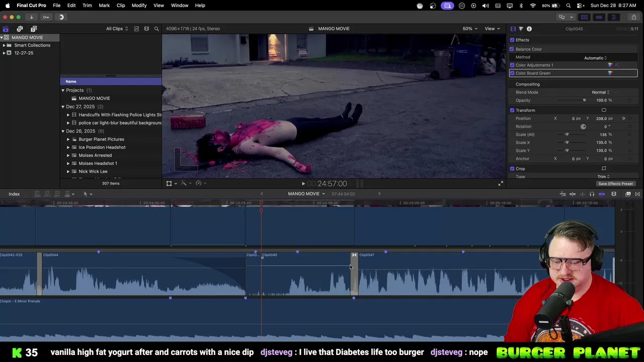Play the viewer with the play button
Image resolution: width=644 pixels, height=362 pixels.
coord(303,184)
